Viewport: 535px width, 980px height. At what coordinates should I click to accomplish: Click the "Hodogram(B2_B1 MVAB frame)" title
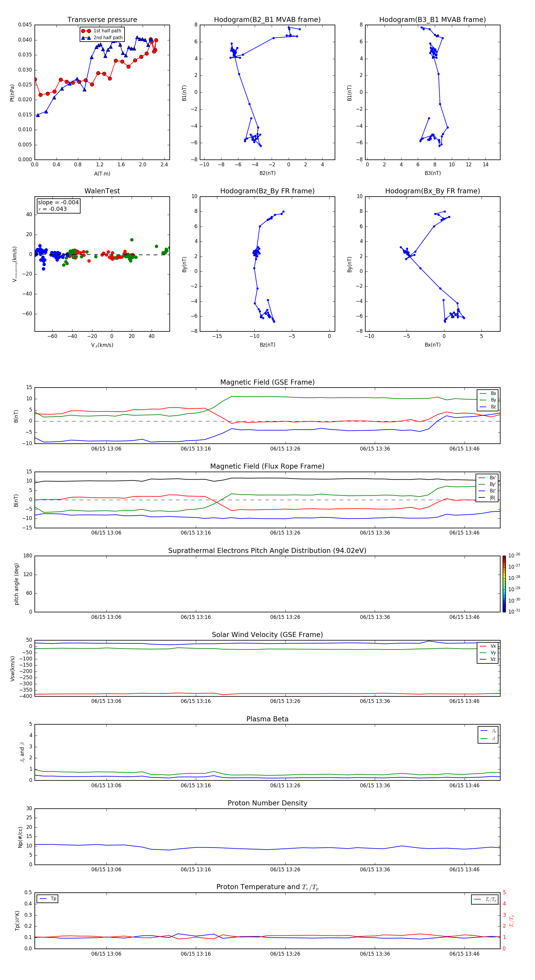coord(267,20)
